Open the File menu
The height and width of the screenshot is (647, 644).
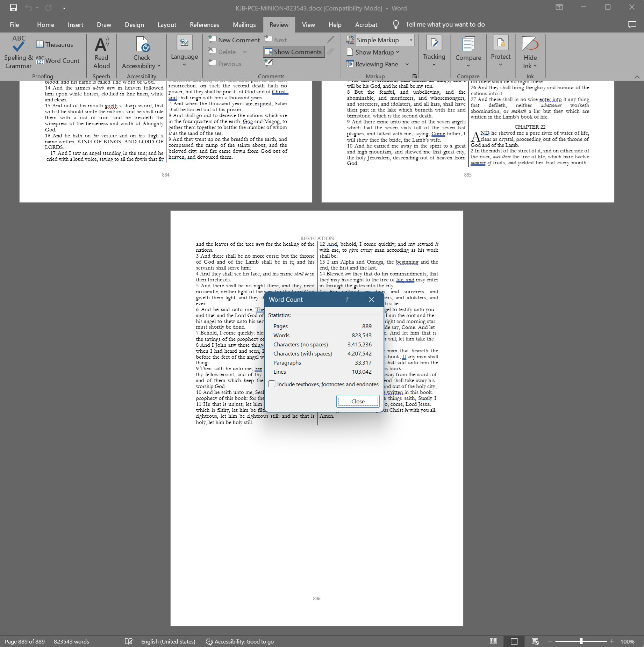14,25
